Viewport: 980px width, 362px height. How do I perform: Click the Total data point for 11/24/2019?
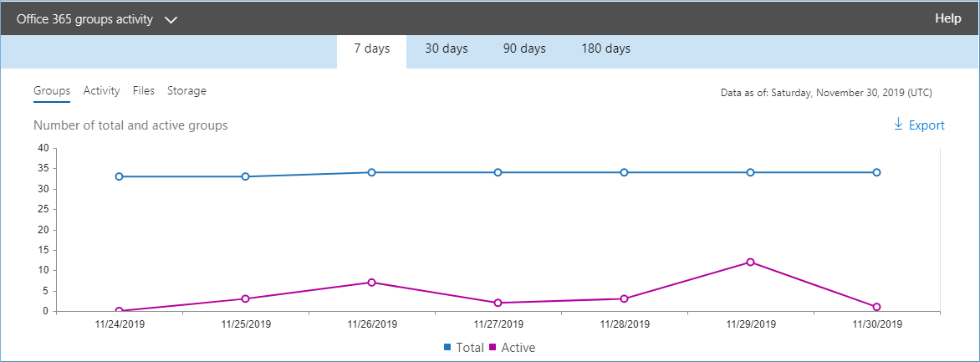(x=119, y=176)
